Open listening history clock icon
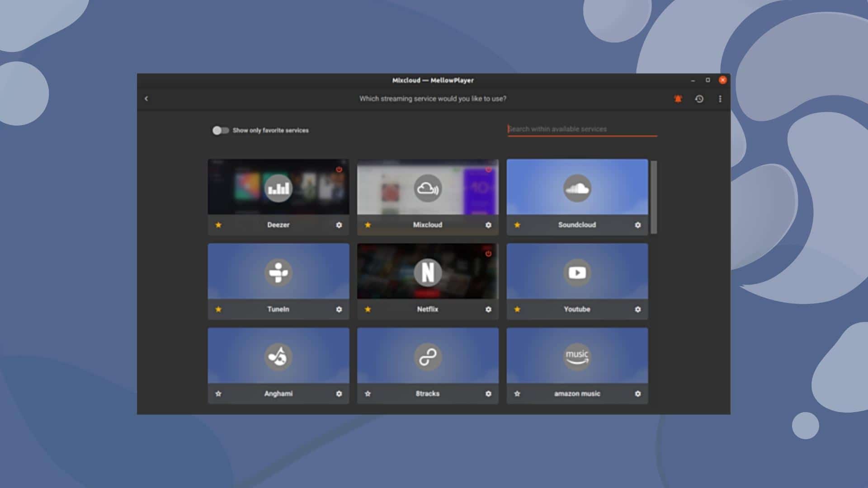The width and height of the screenshot is (868, 488). (x=699, y=99)
